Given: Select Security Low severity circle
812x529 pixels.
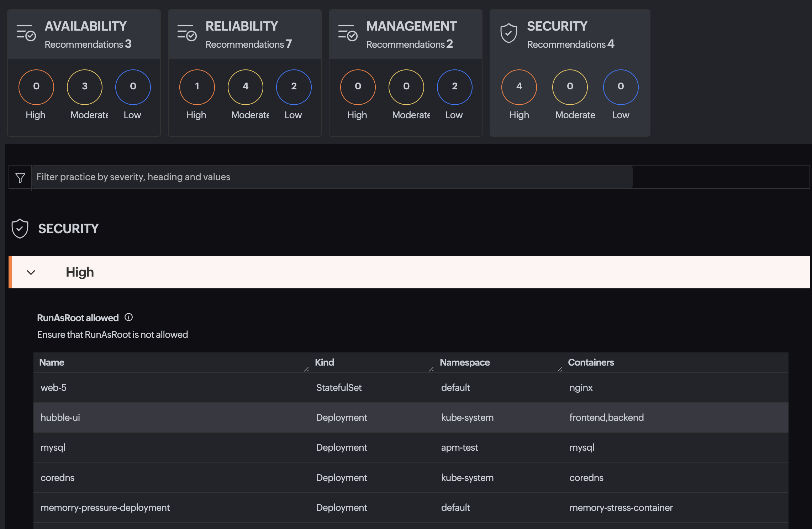Looking at the screenshot, I should tap(621, 87).
